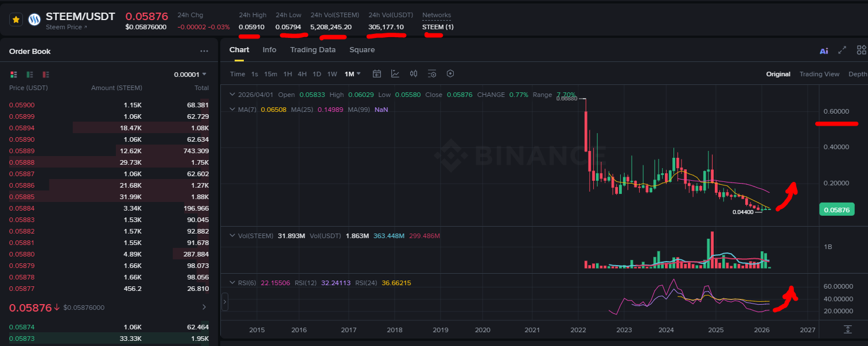Select the 4H chart interval
This screenshot has width=868, height=346.
pyautogui.click(x=302, y=74)
